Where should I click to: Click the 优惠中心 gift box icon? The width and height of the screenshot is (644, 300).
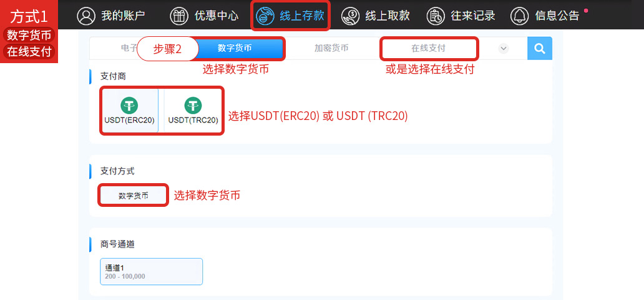(178, 16)
